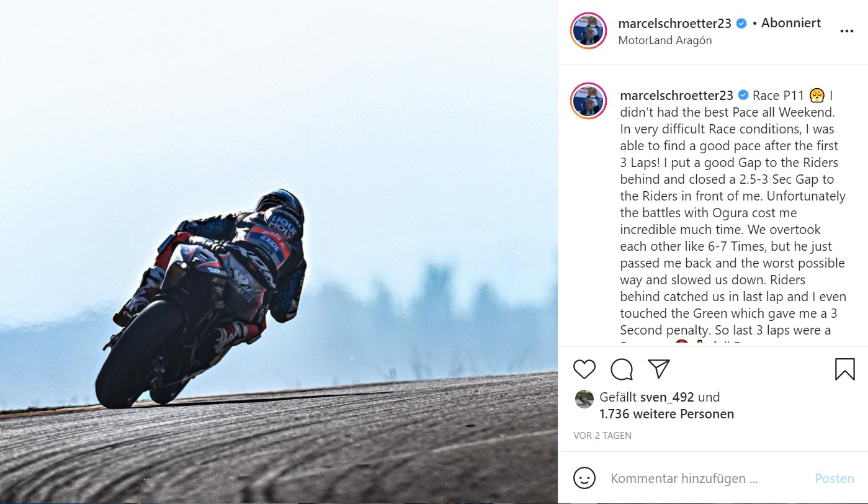Like the post with the heart icon

(584, 369)
